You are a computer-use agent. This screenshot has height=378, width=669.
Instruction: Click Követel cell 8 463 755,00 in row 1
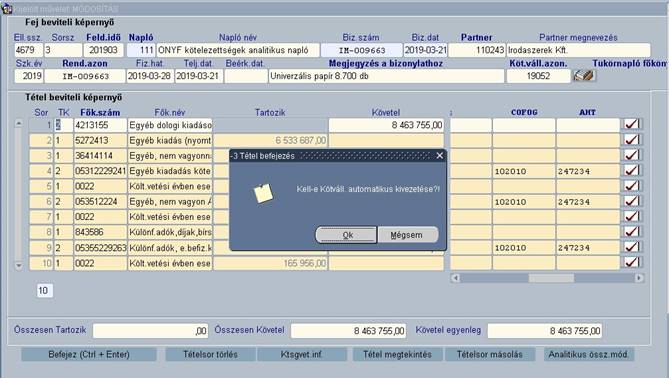(x=387, y=125)
